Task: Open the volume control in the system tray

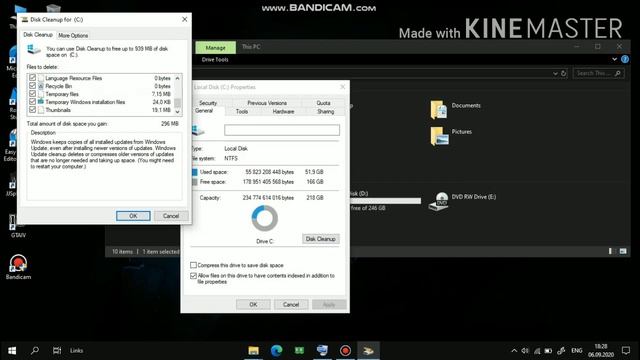Action: tap(525, 351)
